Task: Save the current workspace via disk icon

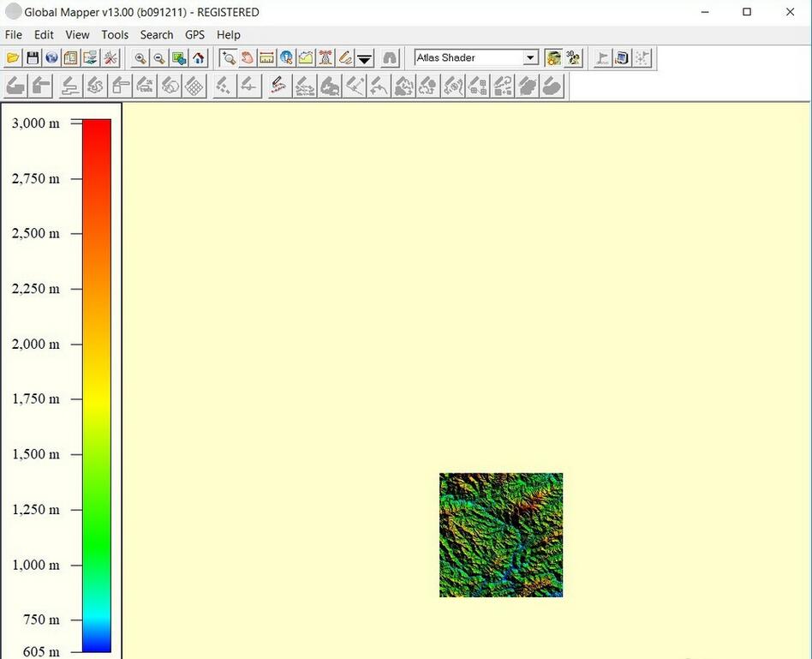Action: (x=32, y=57)
